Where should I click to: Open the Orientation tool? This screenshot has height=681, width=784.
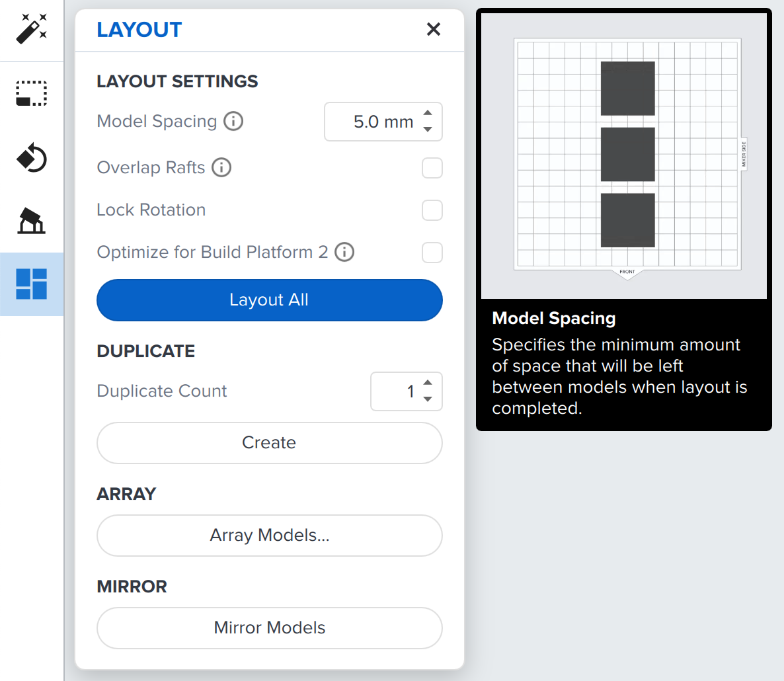tap(31, 221)
